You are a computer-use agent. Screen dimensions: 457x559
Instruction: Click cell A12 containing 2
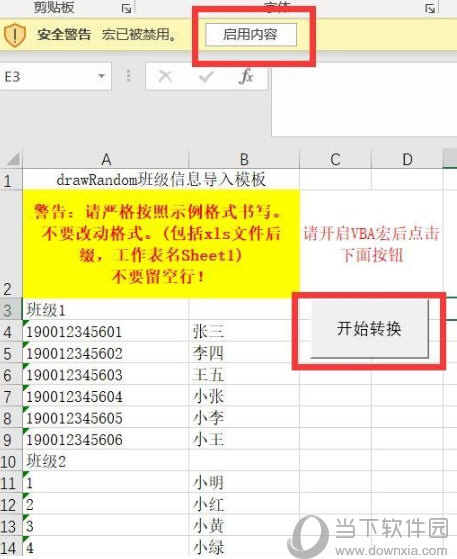click(106, 504)
